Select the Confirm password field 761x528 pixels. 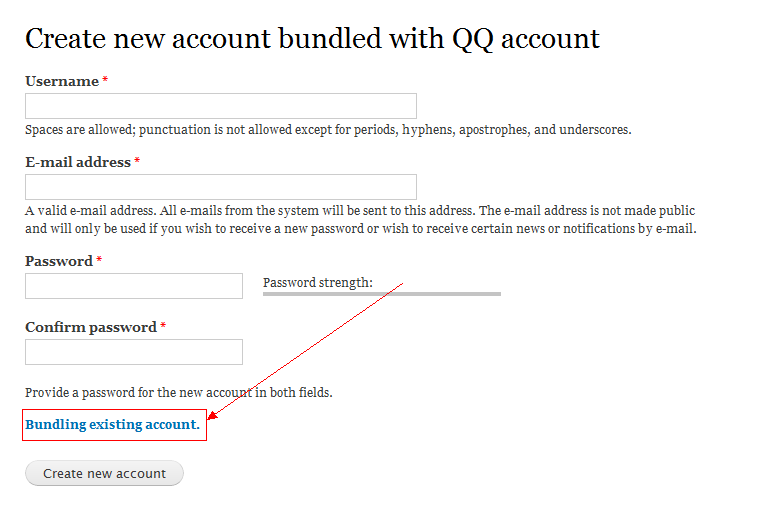pyautogui.click(x=133, y=352)
